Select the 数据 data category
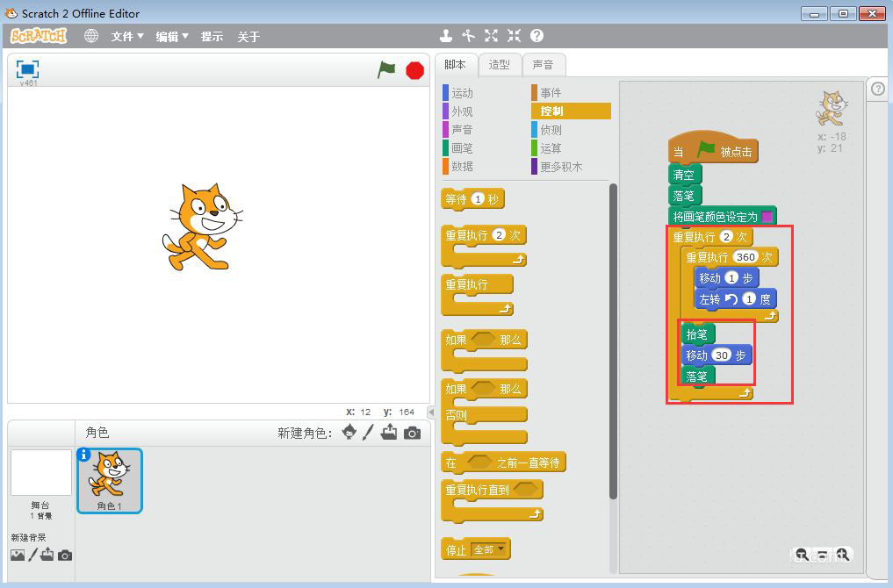 (461, 166)
